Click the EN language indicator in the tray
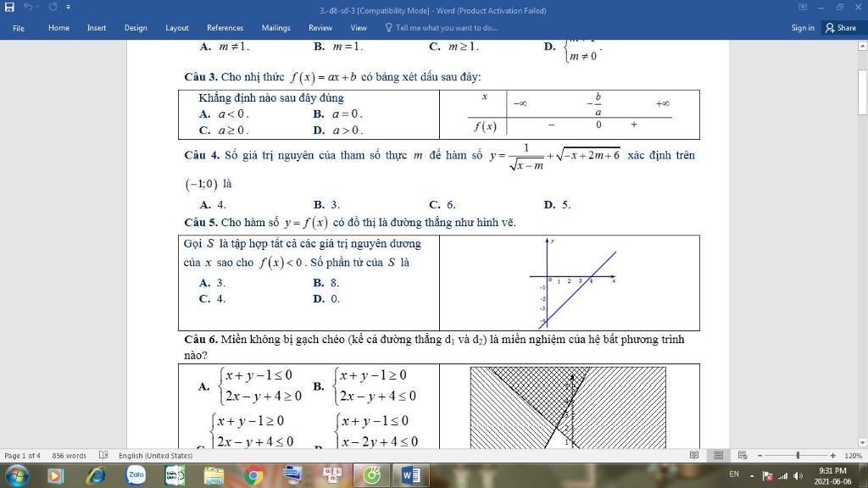The height and width of the screenshot is (488, 868). tap(734, 474)
